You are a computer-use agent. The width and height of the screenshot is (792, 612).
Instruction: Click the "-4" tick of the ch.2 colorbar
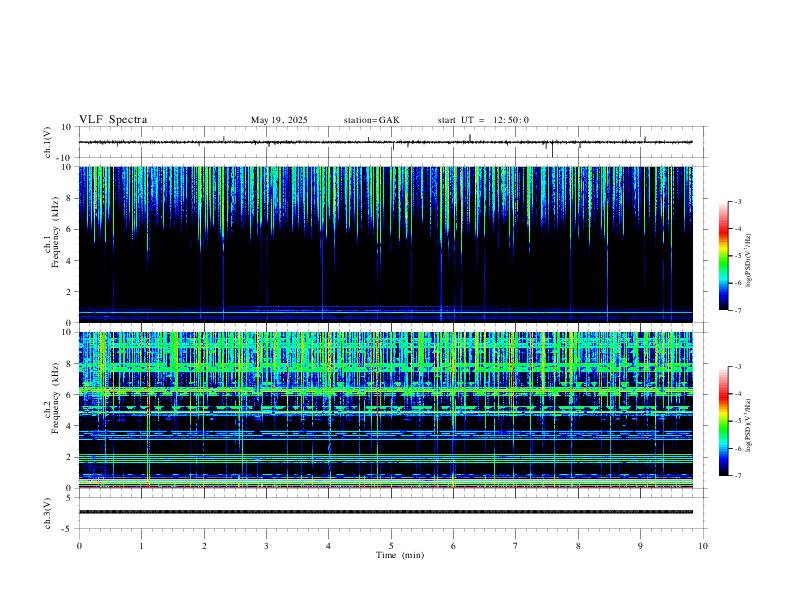click(737, 393)
